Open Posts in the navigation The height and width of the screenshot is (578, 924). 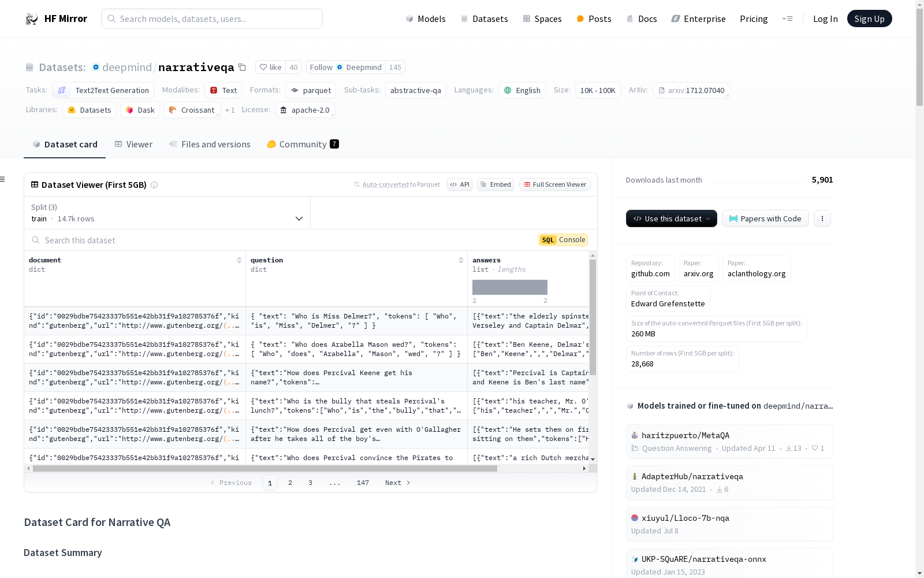point(594,19)
